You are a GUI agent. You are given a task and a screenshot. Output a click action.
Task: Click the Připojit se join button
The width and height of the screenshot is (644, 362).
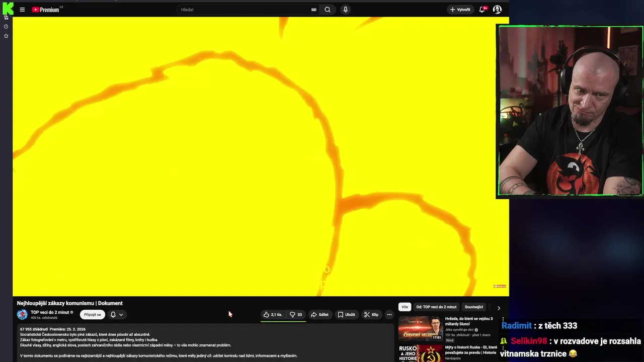coord(93,315)
